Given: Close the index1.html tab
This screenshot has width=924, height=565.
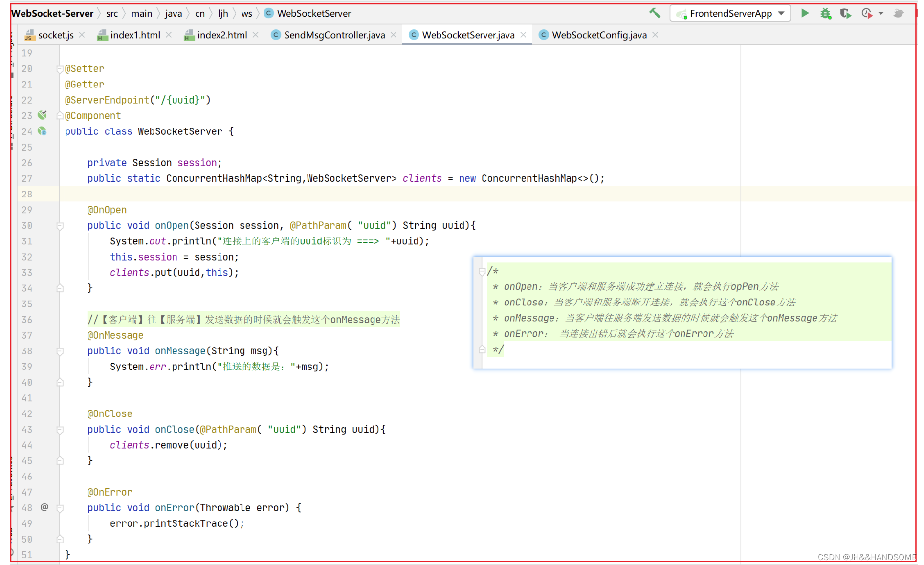Looking at the screenshot, I should [169, 35].
